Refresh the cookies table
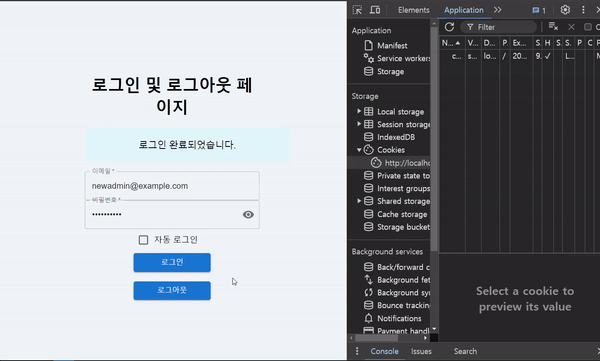600x361 pixels. [x=449, y=27]
